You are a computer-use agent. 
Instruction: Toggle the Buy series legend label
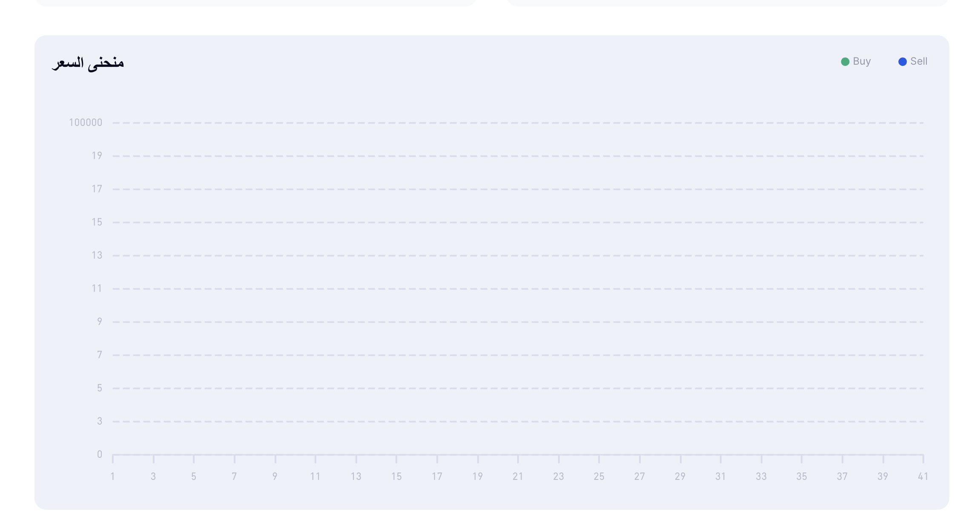tap(862, 62)
